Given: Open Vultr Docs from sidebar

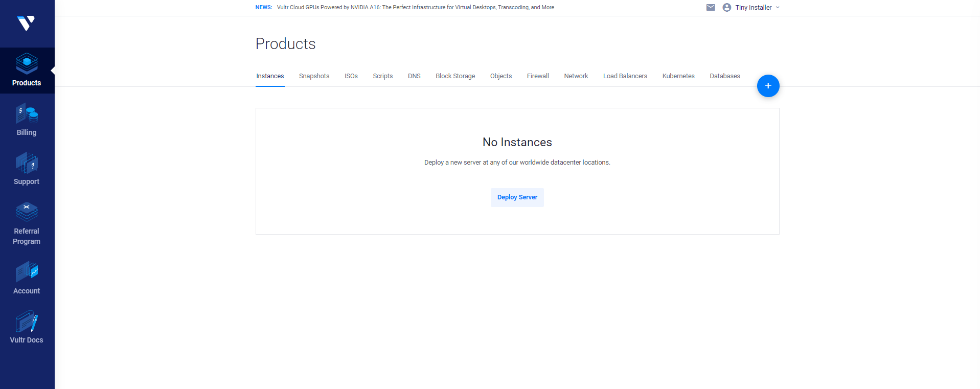Looking at the screenshot, I should [x=27, y=327].
